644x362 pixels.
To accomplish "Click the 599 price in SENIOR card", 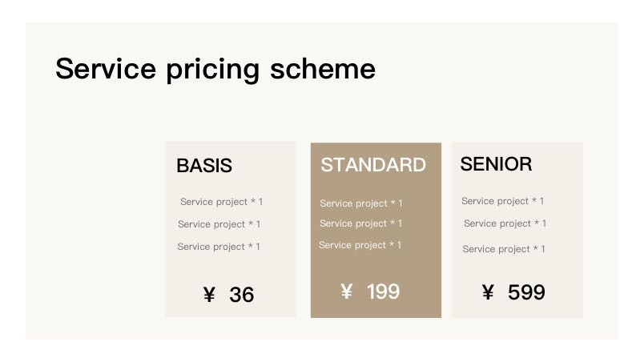I will (x=526, y=293).
